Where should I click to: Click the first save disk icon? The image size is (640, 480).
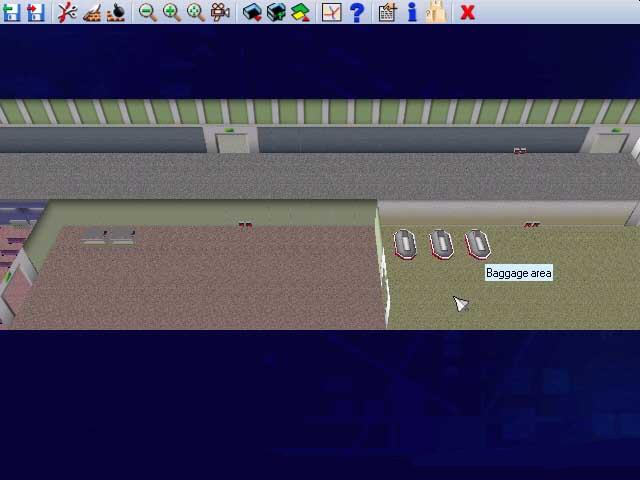(x=11, y=12)
